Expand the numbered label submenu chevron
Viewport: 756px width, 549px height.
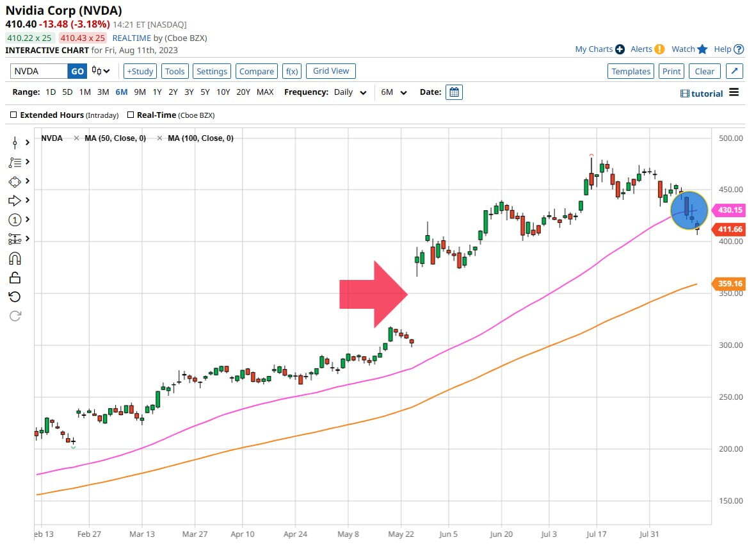point(28,220)
